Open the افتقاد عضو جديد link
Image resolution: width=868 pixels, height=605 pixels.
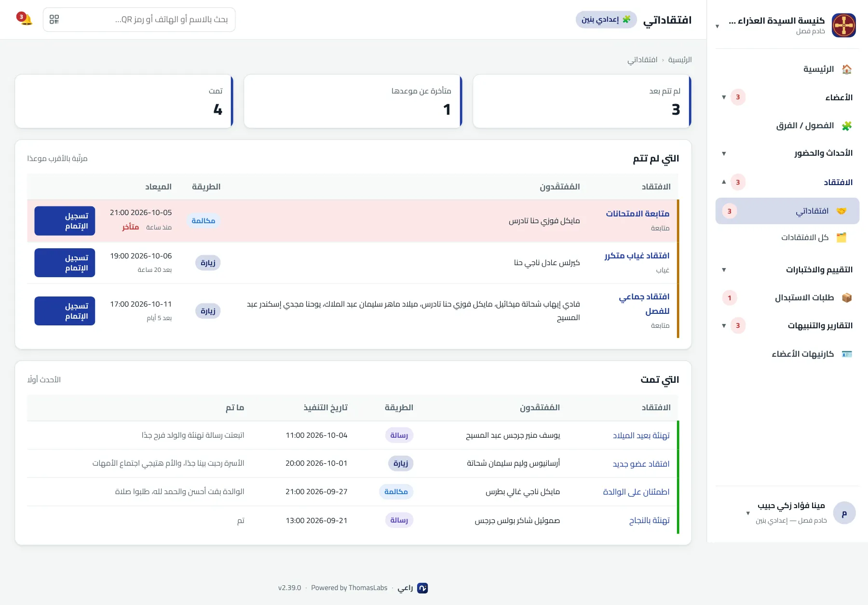tap(641, 464)
